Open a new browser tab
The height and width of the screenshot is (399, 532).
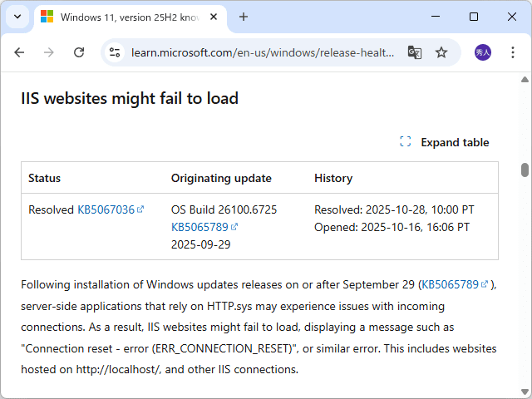[244, 17]
